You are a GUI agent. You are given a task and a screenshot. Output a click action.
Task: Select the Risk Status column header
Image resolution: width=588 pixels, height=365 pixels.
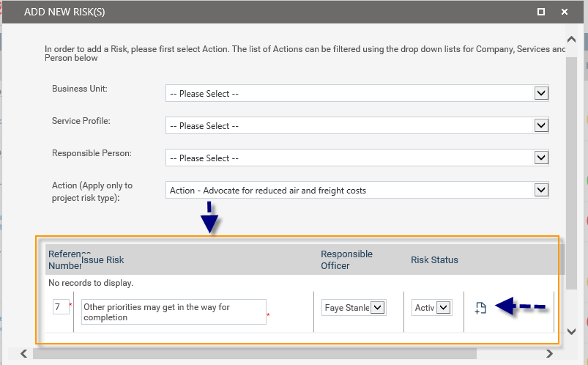tap(434, 259)
